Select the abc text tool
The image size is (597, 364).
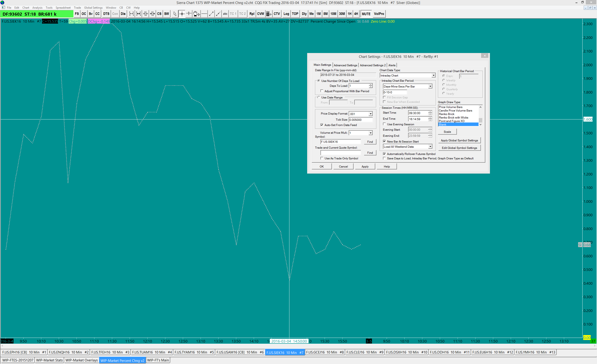(x=225, y=14)
